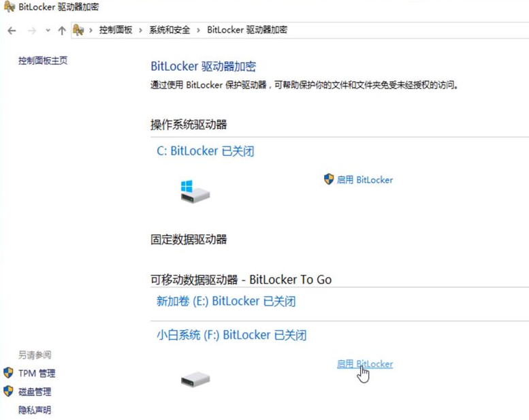Expand C: BitLocker 已关闭 drive section
The width and height of the screenshot is (529, 420).
tap(205, 151)
